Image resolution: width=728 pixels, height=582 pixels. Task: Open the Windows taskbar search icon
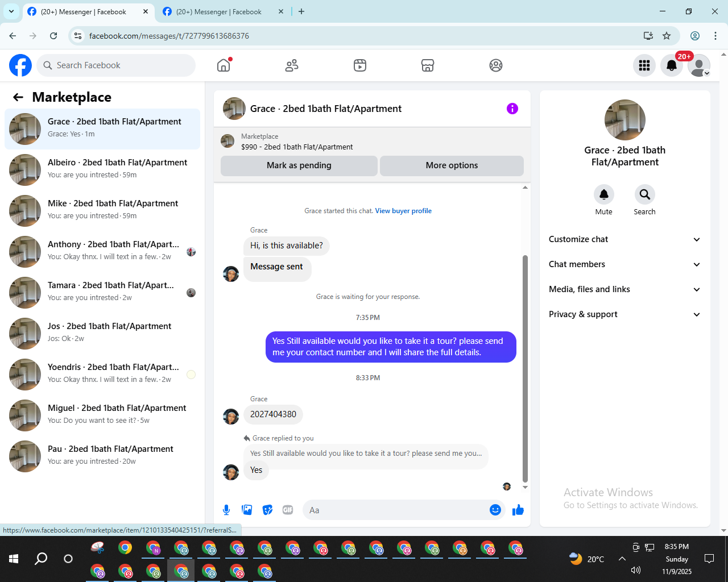[x=41, y=559]
